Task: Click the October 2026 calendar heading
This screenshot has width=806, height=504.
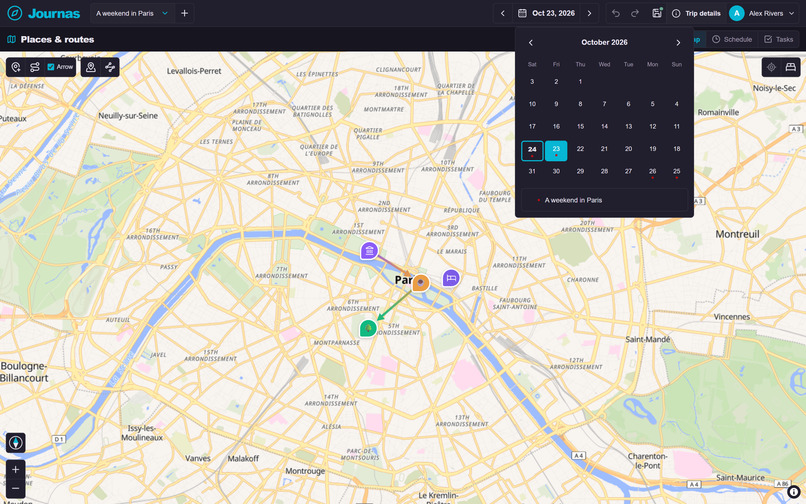Action: (x=604, y=42)
